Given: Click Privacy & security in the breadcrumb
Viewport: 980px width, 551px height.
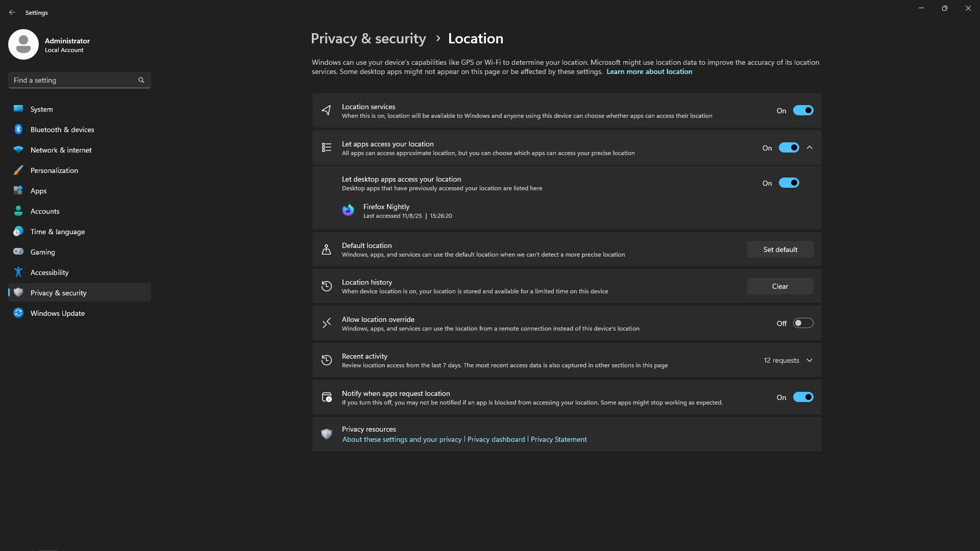Looking at the screenshot, I should (368, 38).
